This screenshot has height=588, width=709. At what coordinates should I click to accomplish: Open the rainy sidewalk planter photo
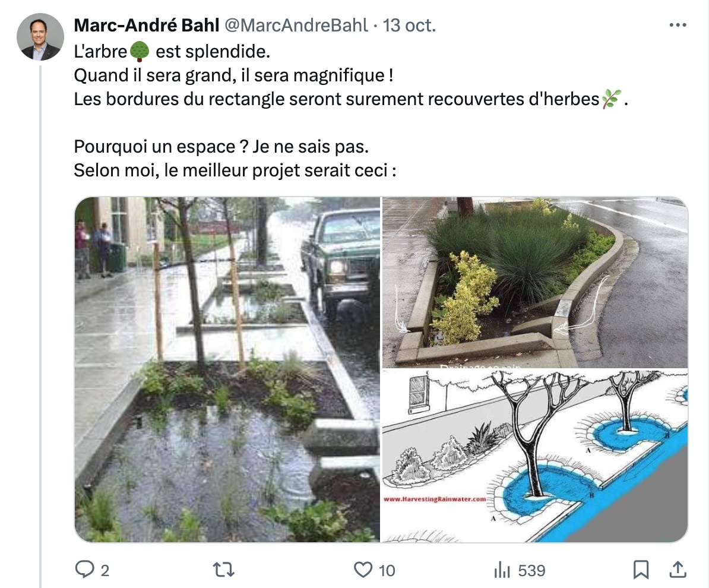[227, 369]
